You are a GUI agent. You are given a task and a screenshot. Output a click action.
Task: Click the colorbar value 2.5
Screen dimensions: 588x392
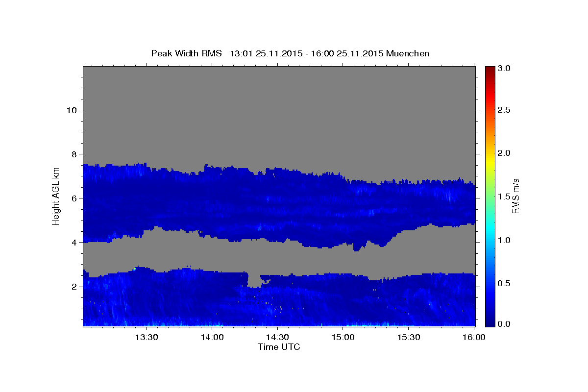[x=504, y=110]
